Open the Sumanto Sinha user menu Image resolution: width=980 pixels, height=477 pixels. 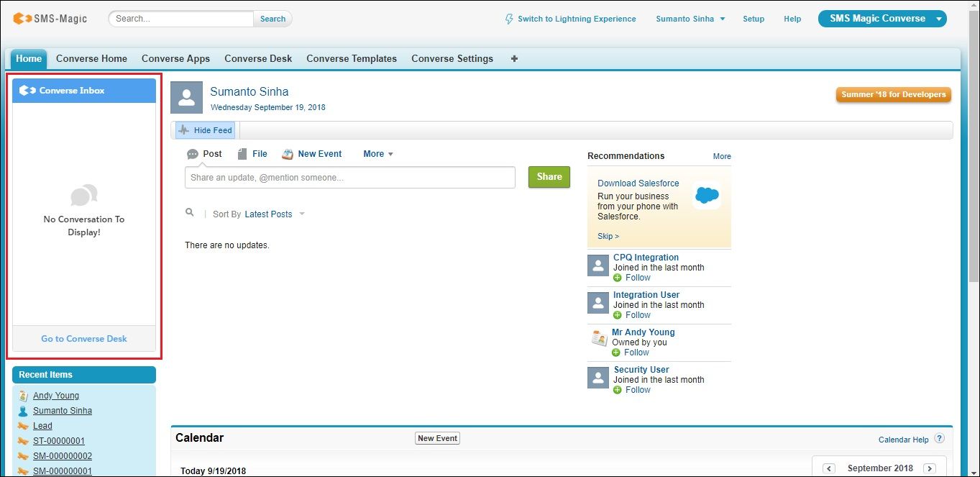point(690,19)
